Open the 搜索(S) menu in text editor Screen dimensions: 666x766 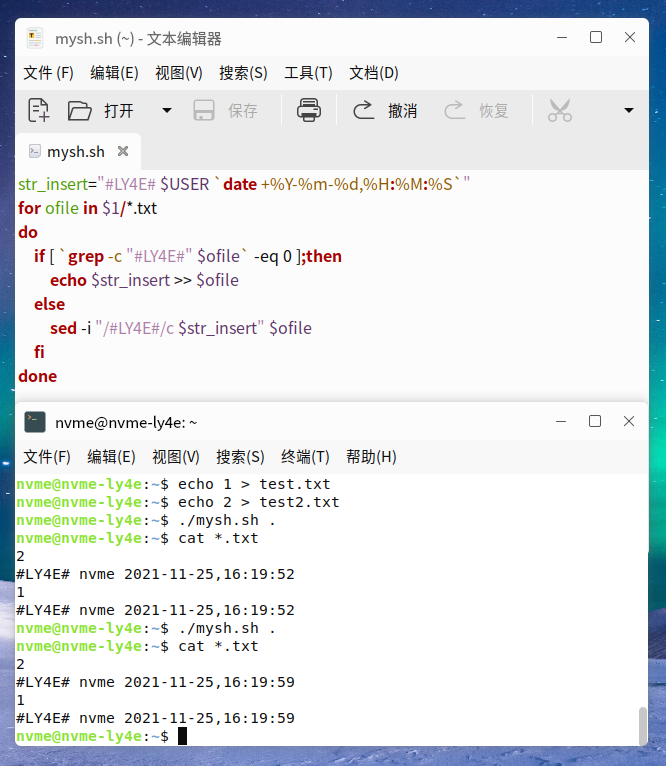[243, 73]
